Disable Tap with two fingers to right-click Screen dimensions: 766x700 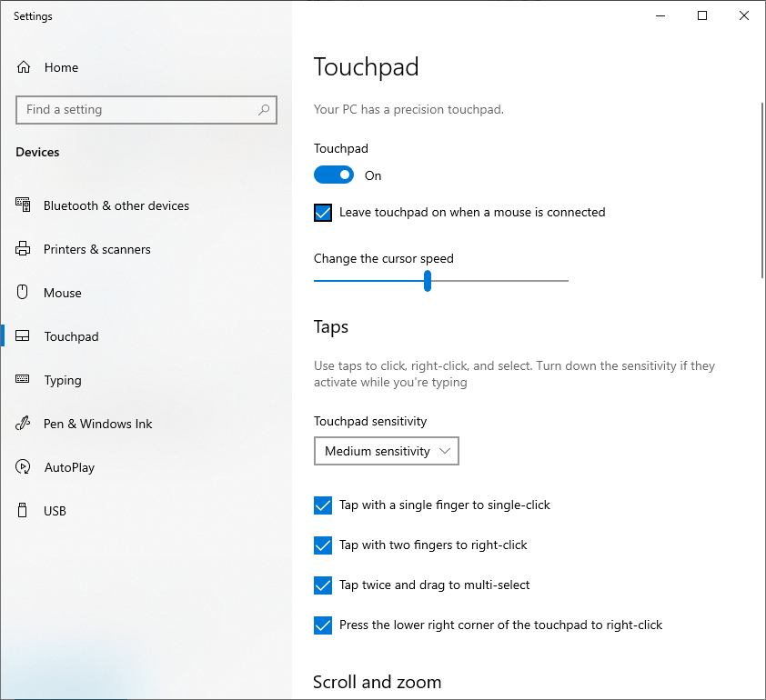click(323, 545)
